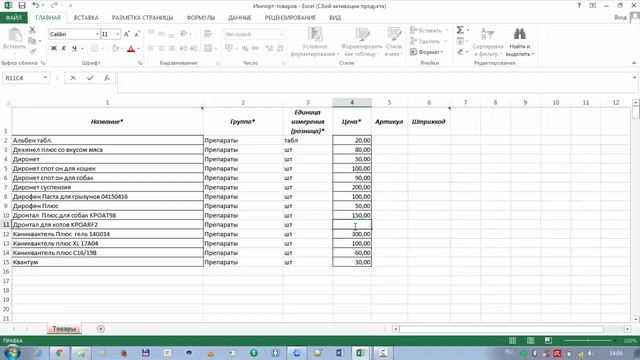Open the ДАННЫЕ ribbon tab
This screenshot has height=360, width=640.
[x=240, y=18]
